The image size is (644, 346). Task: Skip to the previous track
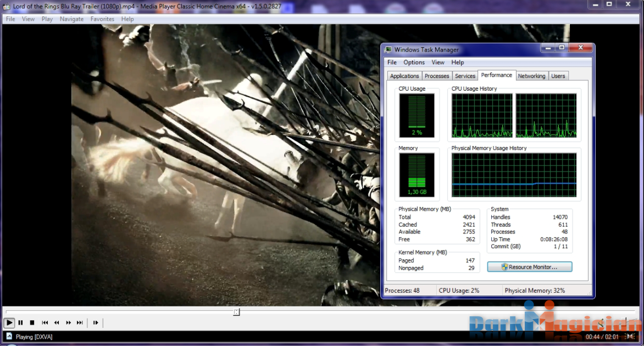45,322
